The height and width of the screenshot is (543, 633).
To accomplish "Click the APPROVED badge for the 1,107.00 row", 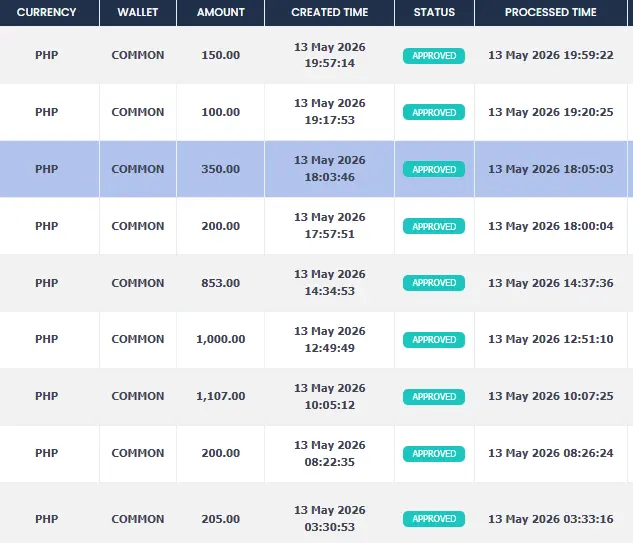I will click(x=434, y=397).
